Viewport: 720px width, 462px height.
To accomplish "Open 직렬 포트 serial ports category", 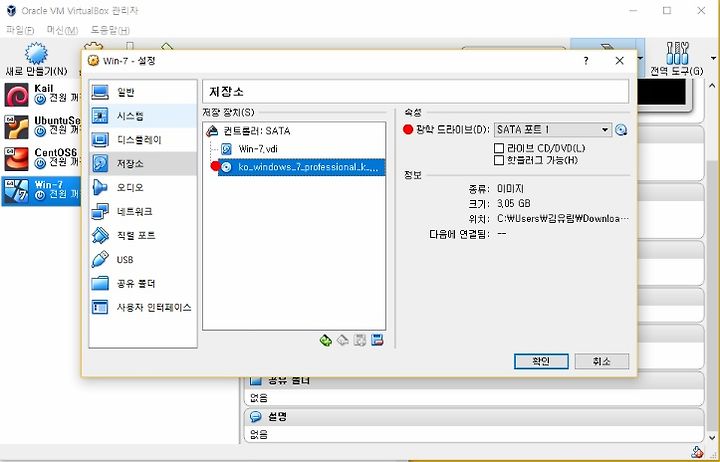I will [x=143, y=236].
